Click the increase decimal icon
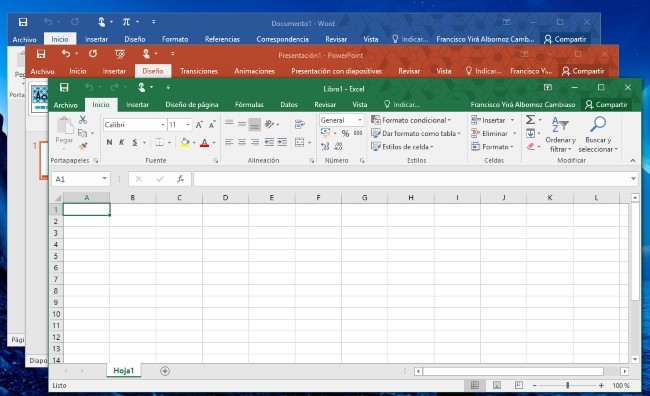The image size is (650, 396). point(325,146)
